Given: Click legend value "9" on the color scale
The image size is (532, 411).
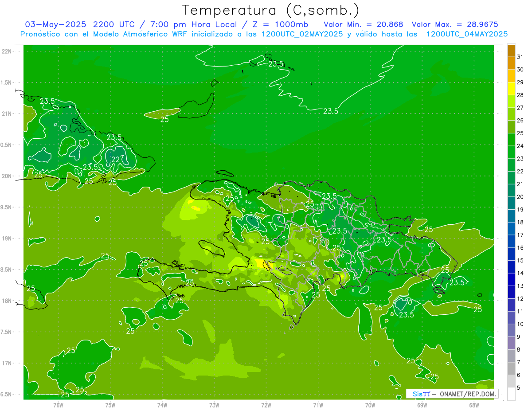Looking at the screenshot, I should 519,337.
